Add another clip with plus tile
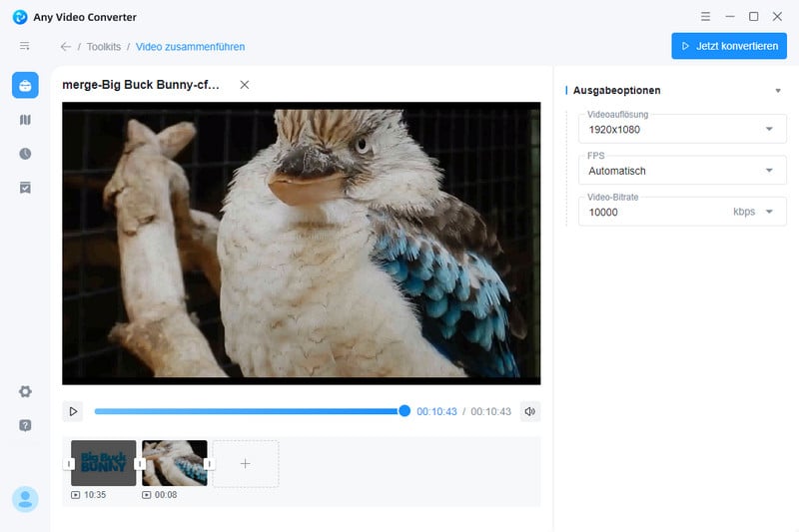 245,464
